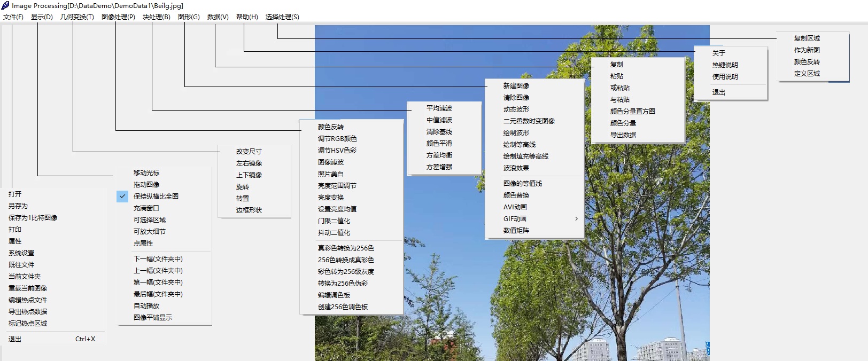The image size is (868, 361).
Task: Click the Image Processing app icon in title bar
Action: 5,5
